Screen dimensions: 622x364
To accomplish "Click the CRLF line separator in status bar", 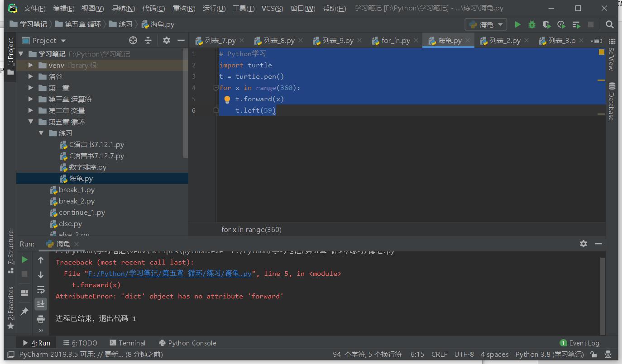I will click(439, 355).
